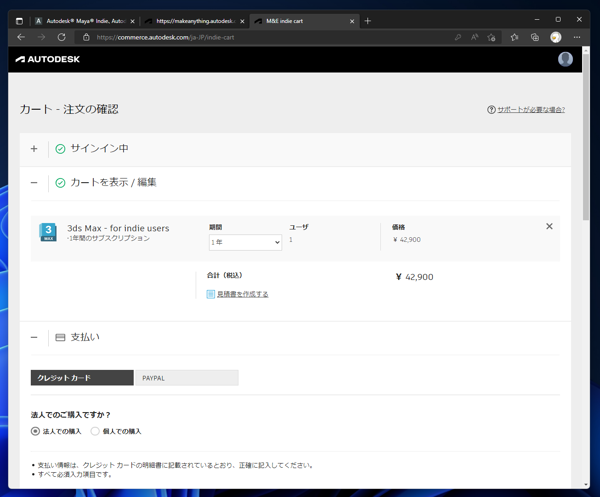Viewport: 600px width, 497px height.
Task: Click the page vertical scrollbar thumb
Action: 586,136
